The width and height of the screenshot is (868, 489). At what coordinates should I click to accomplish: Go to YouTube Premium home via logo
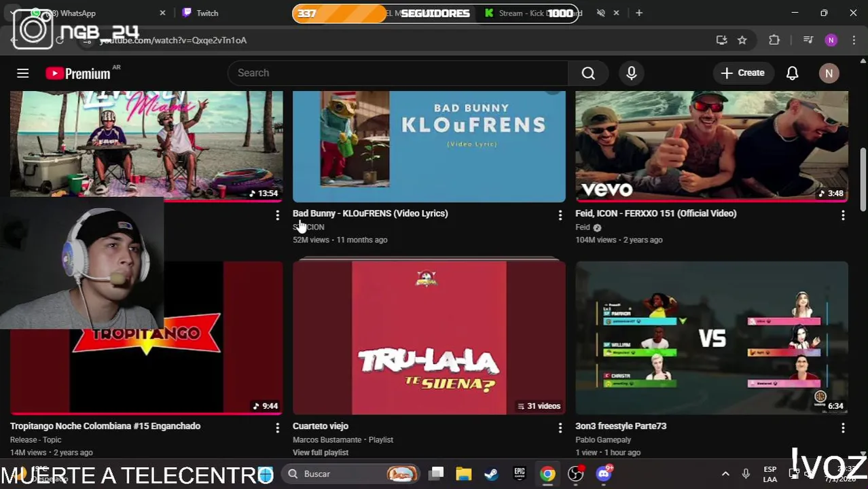tap(78, 73)
